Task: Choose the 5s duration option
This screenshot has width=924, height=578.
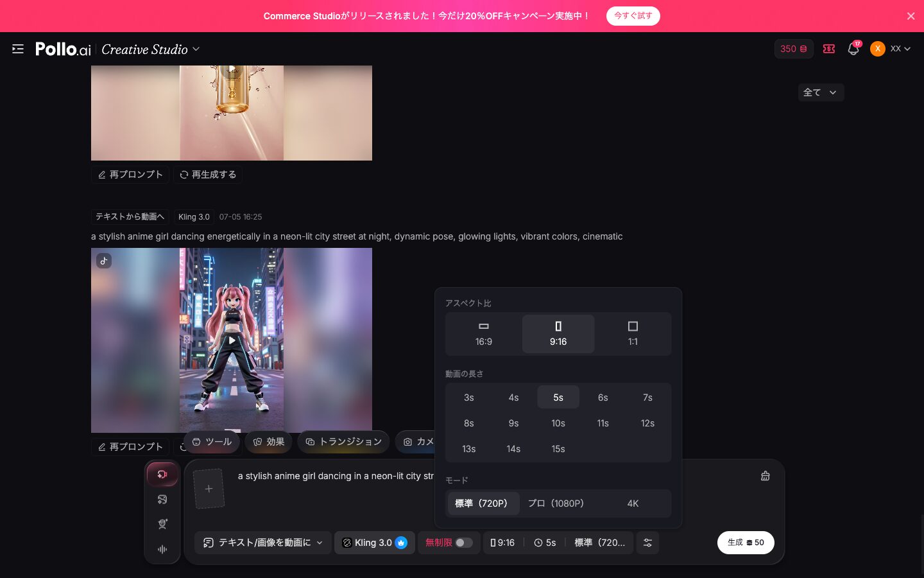Action: point(558,398)
